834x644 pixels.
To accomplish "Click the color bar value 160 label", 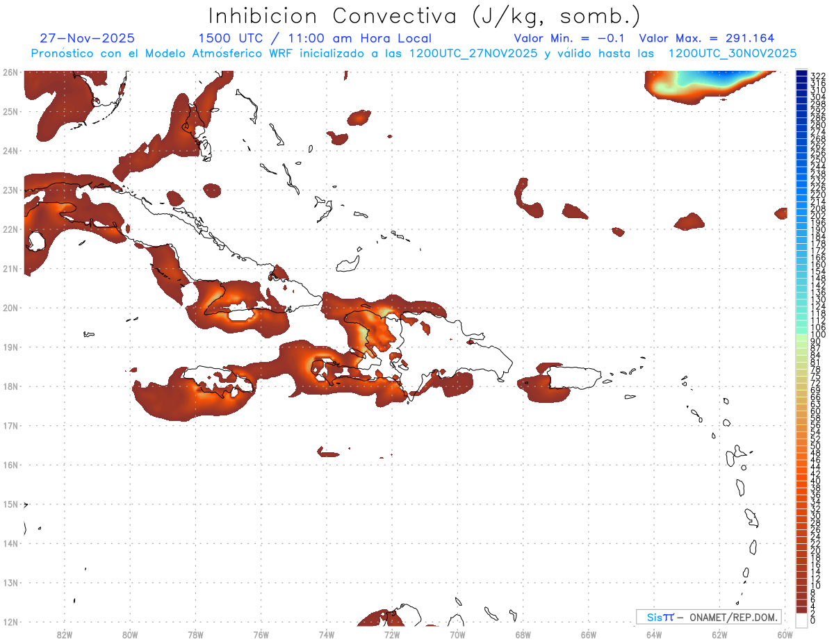I will click(x=818, y=265).
